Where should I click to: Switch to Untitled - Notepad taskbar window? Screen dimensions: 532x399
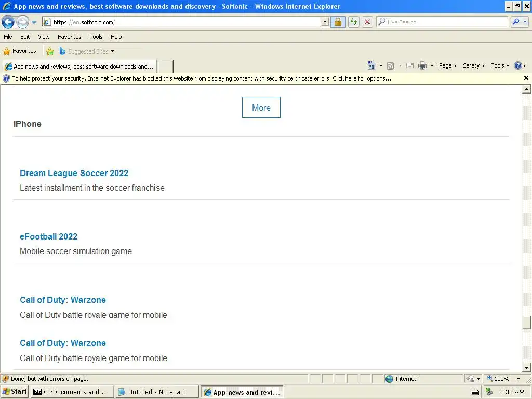[x=156, y=392]
